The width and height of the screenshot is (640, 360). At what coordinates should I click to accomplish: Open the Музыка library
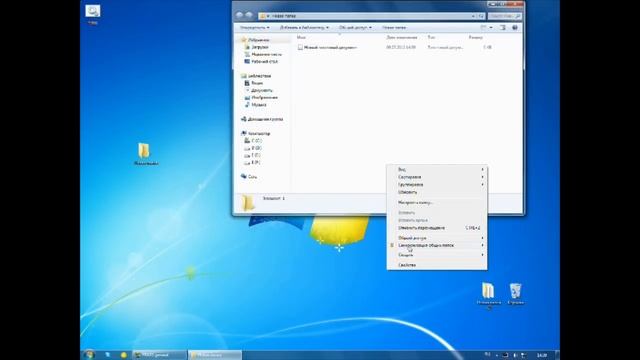[x=256, y=105]
